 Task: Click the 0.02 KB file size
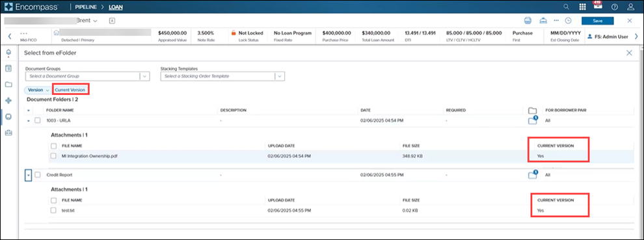coord(410,211)
